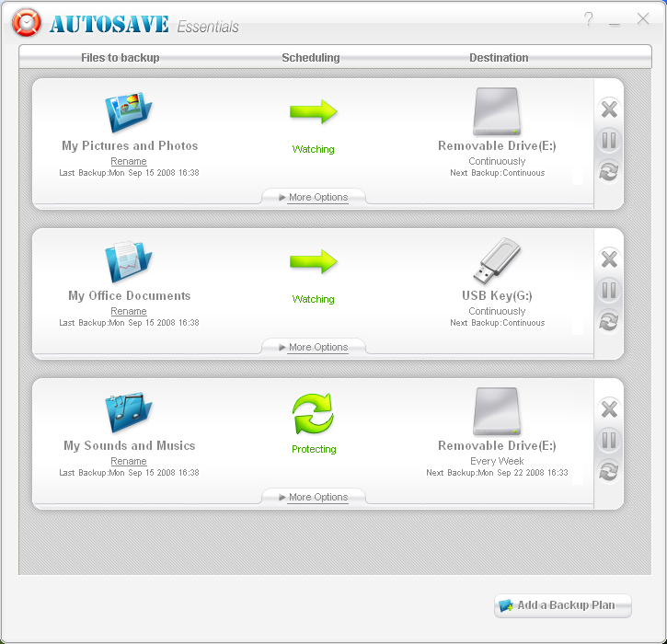The width and height of the screenshot is (667, 644).
Task: Rename the My Office Documents plan
Action: pos(129,311)
